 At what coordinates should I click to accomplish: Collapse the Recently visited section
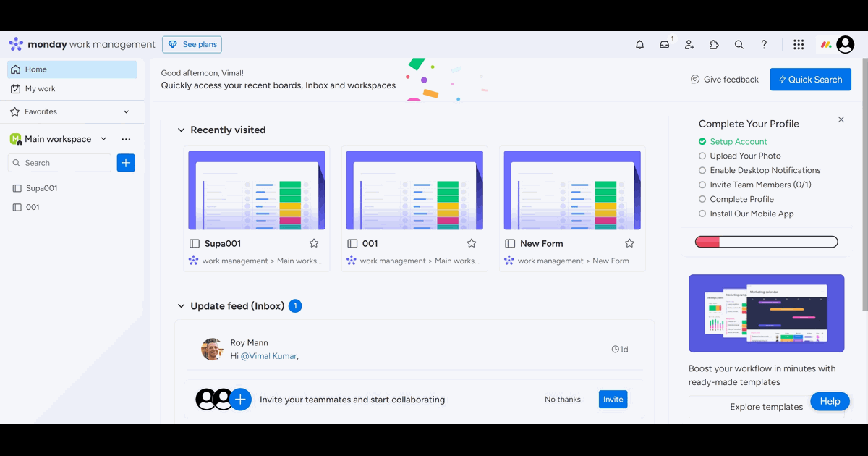click(x=181, y=130)
